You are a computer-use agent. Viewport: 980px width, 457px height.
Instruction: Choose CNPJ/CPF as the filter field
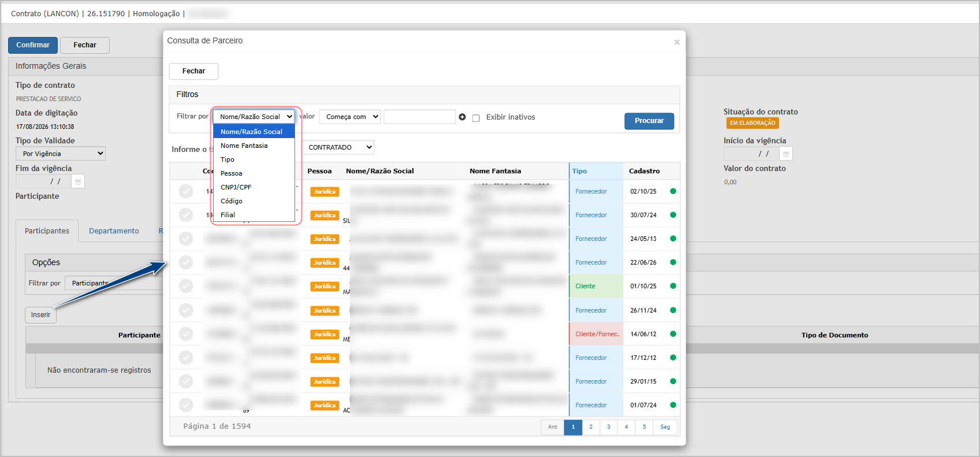tap(254, 187)
